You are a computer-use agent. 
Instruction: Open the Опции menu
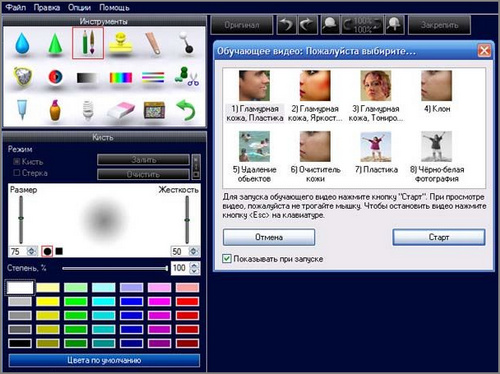click(x=79, y=7)
